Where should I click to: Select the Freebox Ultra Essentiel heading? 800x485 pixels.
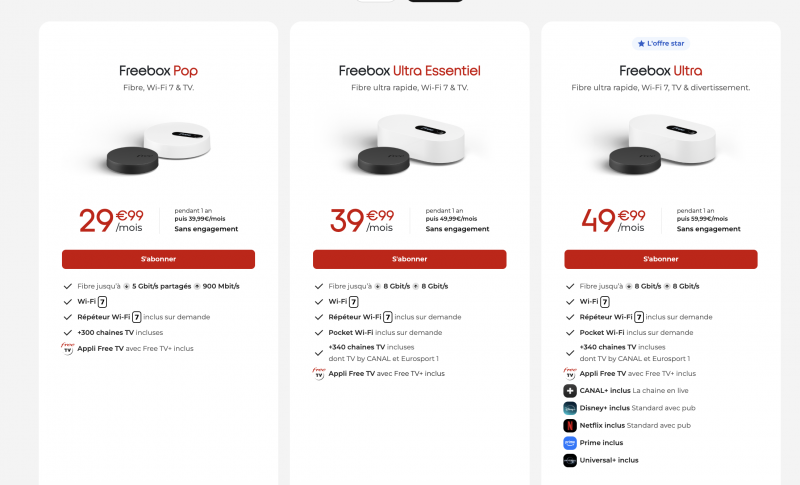point(409,71)
